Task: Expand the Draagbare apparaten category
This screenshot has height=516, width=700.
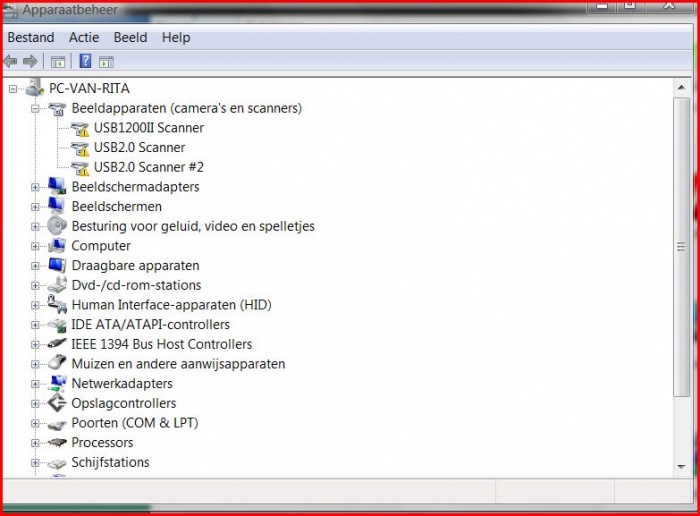Action: tap(35, 266)
